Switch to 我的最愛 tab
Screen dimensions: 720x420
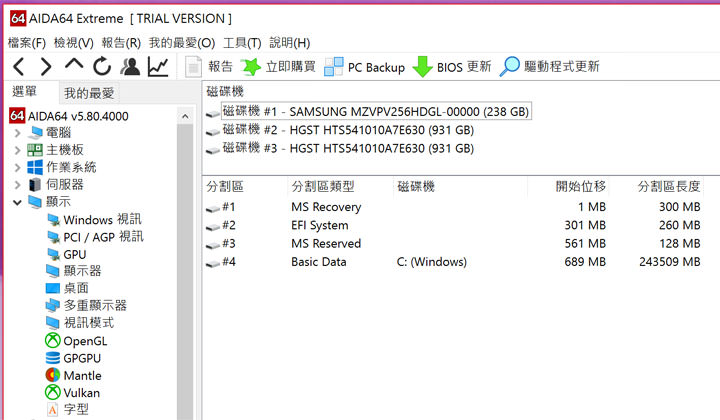click(89, 93)
